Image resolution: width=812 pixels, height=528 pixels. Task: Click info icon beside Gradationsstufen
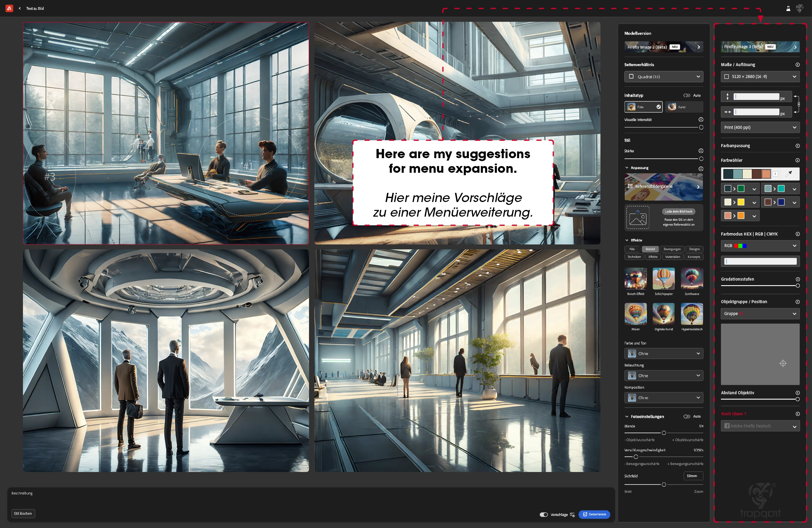pos(797,279)
